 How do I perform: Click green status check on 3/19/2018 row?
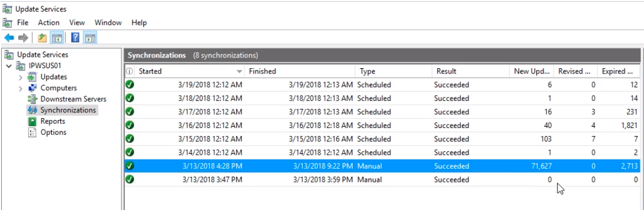[130, 85]
